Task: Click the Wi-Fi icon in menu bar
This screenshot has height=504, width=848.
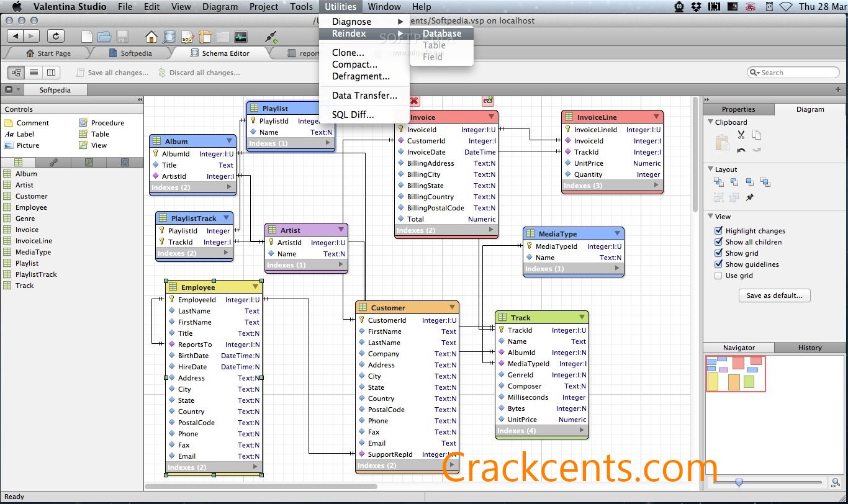Action: (x=786, y=7)
